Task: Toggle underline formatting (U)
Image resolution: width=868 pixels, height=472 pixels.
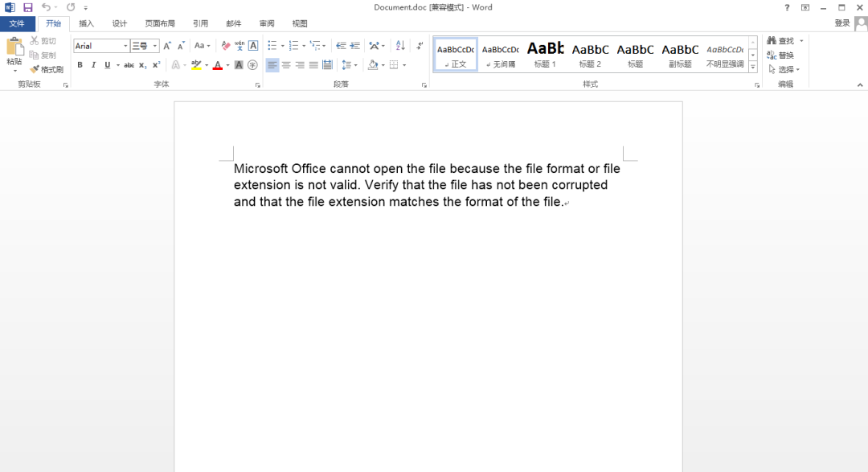Action: 108,65
